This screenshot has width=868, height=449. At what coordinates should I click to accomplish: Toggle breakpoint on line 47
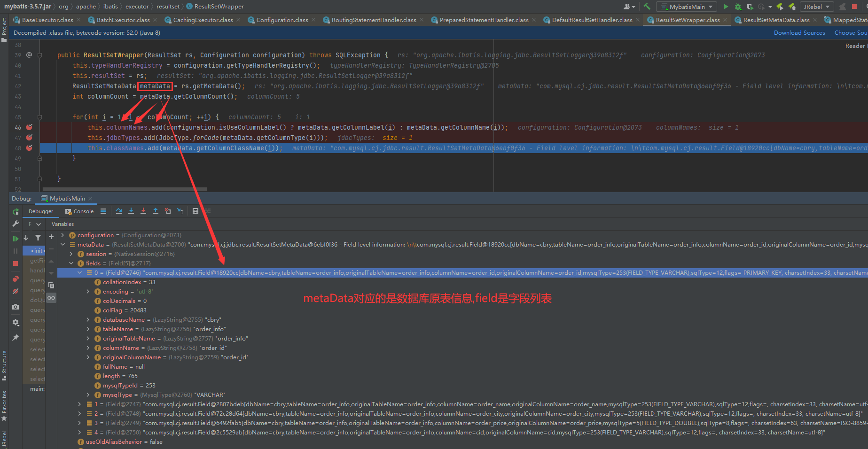click(29, 138)
